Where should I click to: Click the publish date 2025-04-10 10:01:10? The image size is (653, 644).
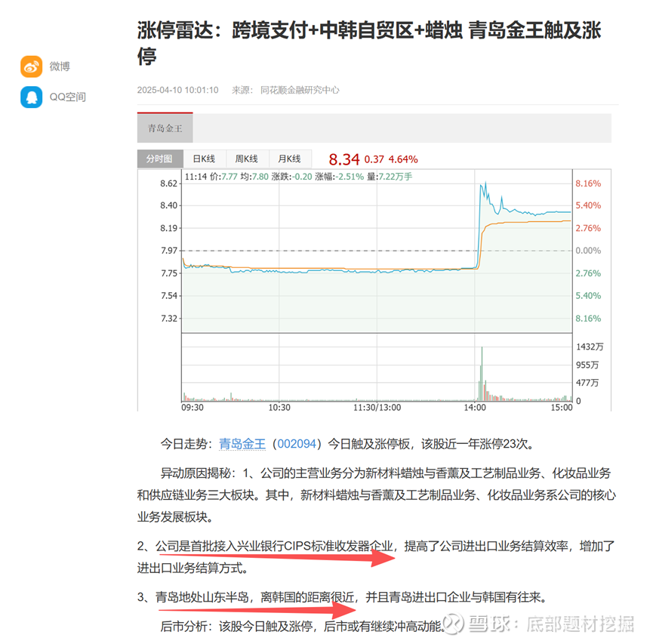click(x=178, y=90)
